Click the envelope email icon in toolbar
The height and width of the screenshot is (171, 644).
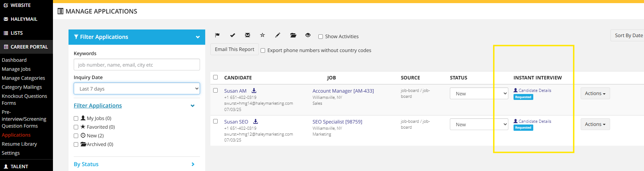click(x=247, y=35)
